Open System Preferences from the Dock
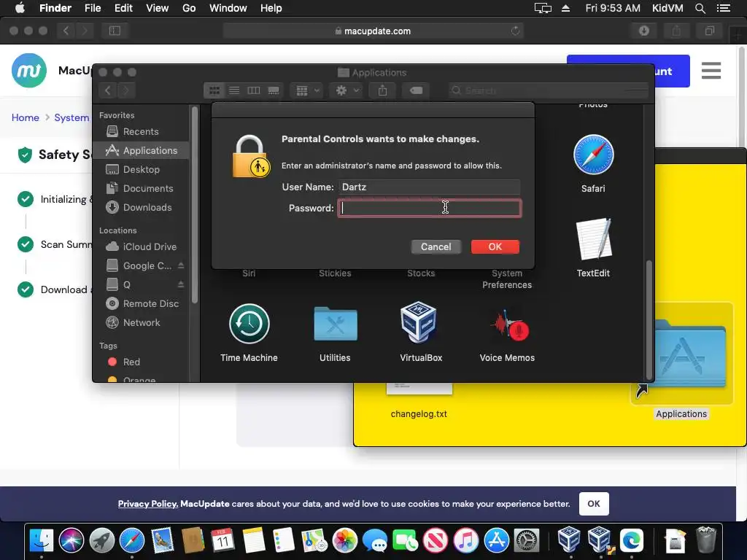 [527, 540]
